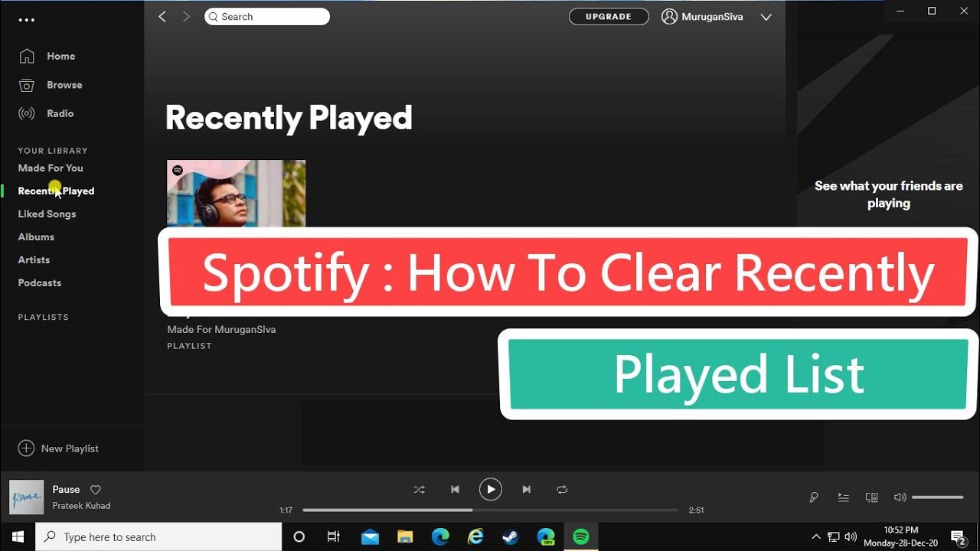The height and width of the screenshot is (551, 980).
Task: Open Artists in Your Library
Action: click(34, 260)
